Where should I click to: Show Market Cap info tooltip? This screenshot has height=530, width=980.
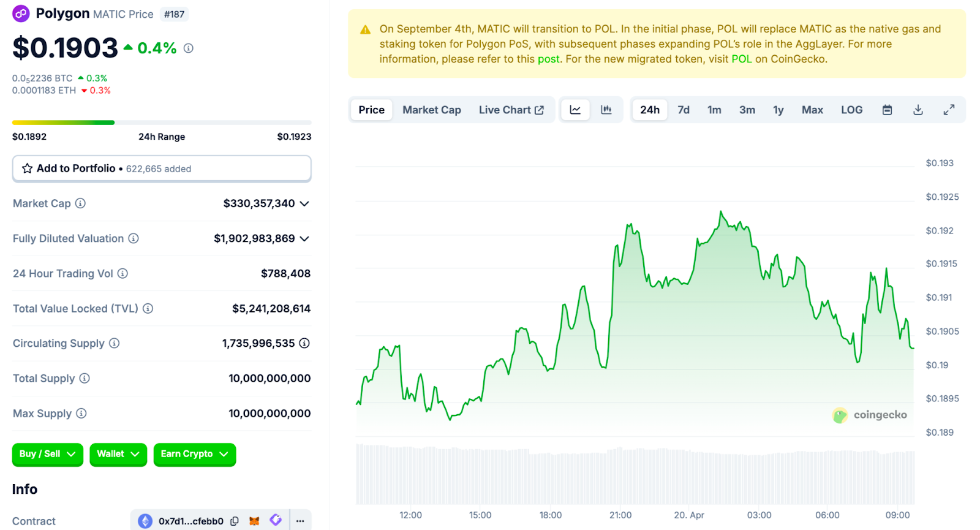[x=80, y=203]
